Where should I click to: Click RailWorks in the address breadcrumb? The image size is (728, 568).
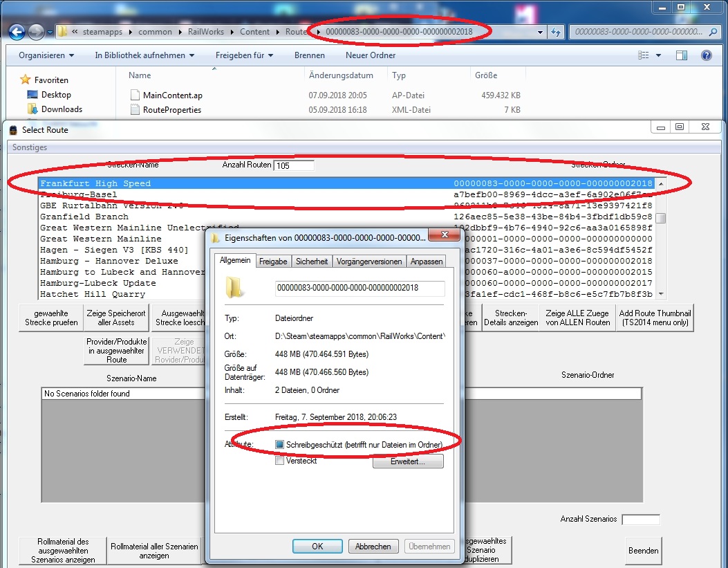tap(205, 32)
